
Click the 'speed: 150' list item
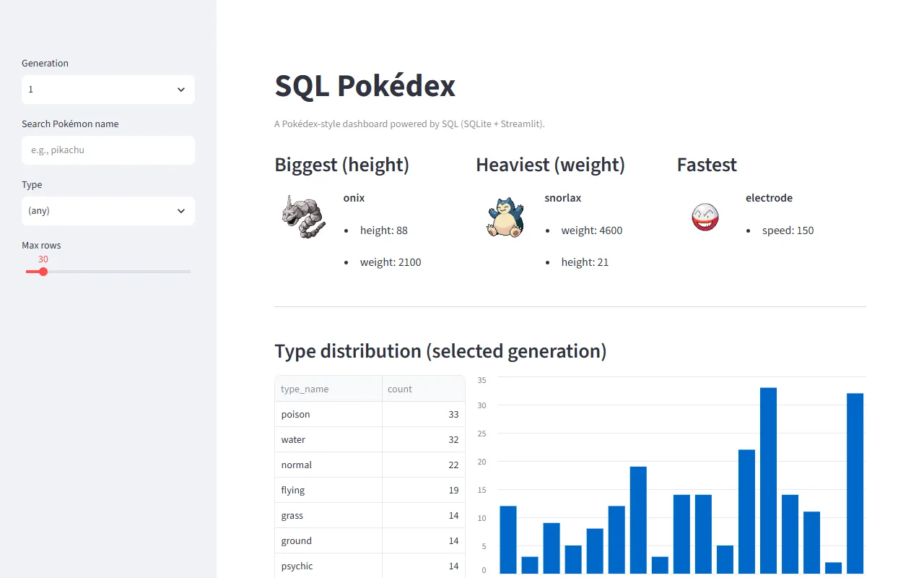coord(788,230)
